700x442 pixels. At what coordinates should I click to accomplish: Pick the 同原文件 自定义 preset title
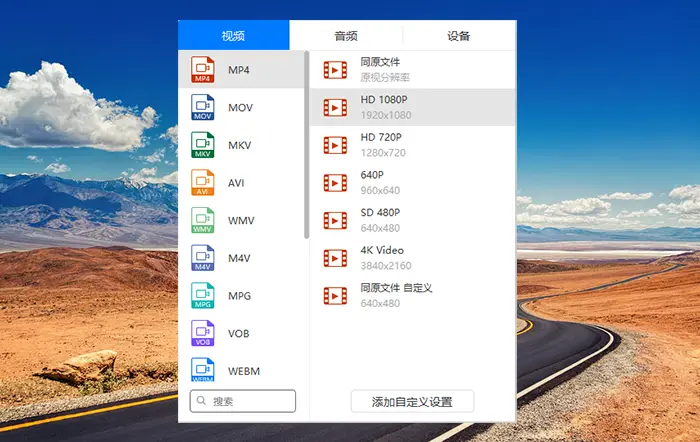[396, 288]
